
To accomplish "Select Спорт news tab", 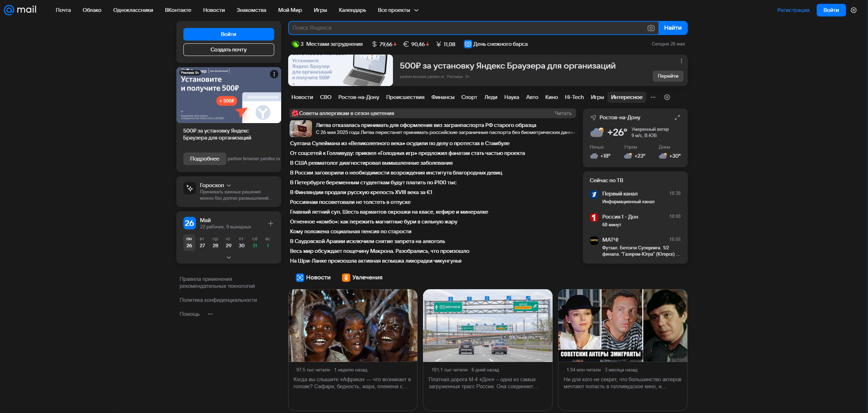I will (469, 97).
